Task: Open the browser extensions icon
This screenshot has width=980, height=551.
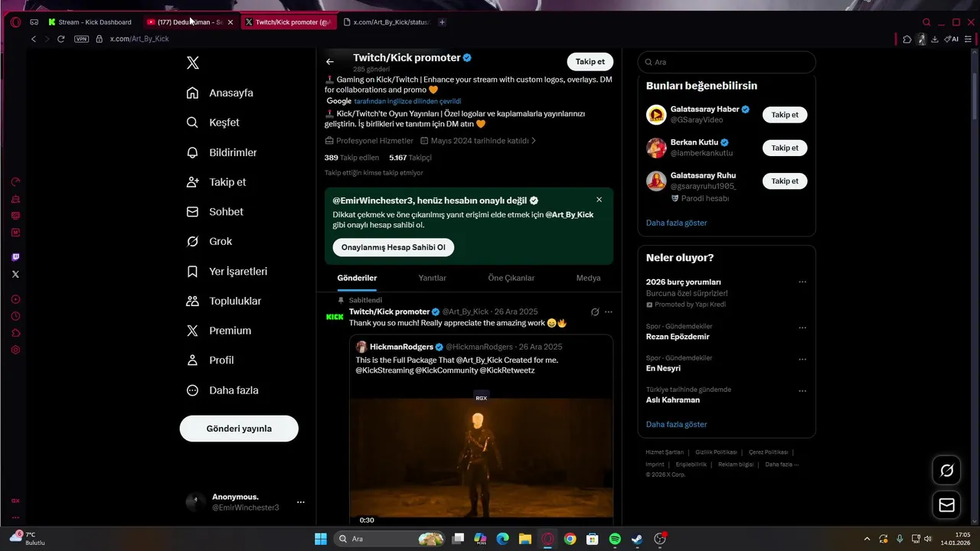Action: pyautogui.click(x=907, y=38)
